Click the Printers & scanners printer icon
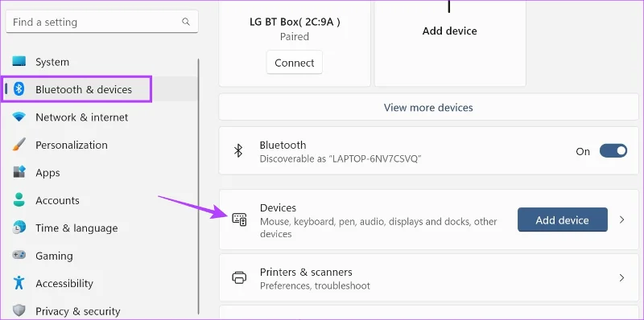This screenshot has width=644, height=320. tap(239, 277)
